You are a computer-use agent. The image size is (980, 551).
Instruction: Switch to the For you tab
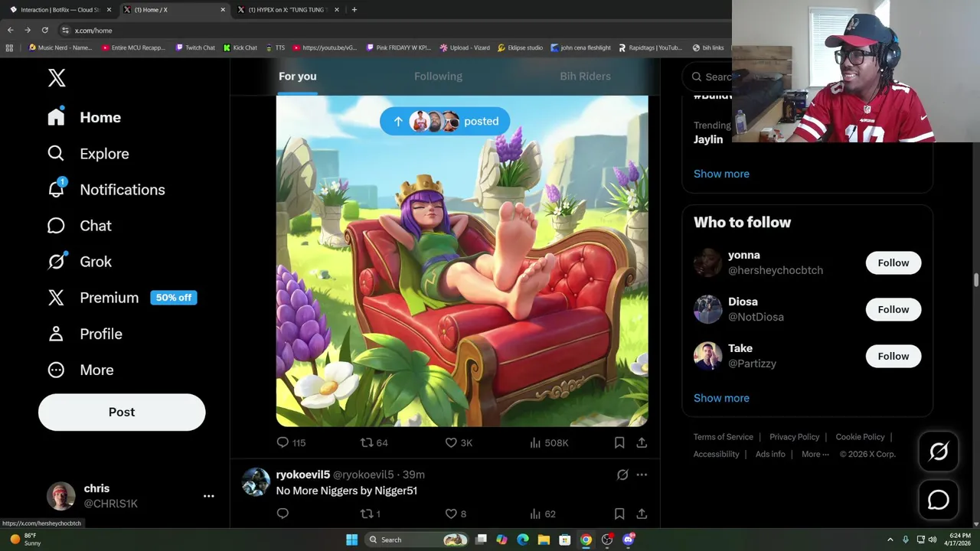(297, 76)
